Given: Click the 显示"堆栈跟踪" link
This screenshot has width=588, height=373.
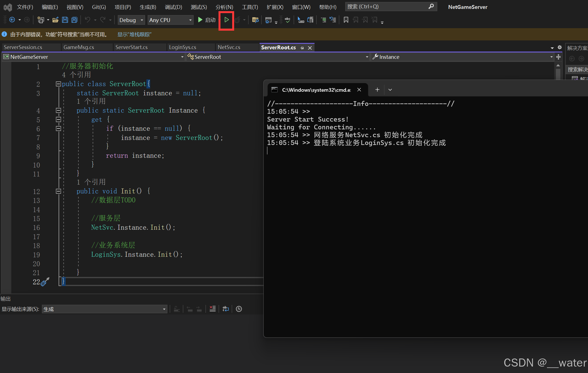Looking at the screenshot, I should coord(134,35).
